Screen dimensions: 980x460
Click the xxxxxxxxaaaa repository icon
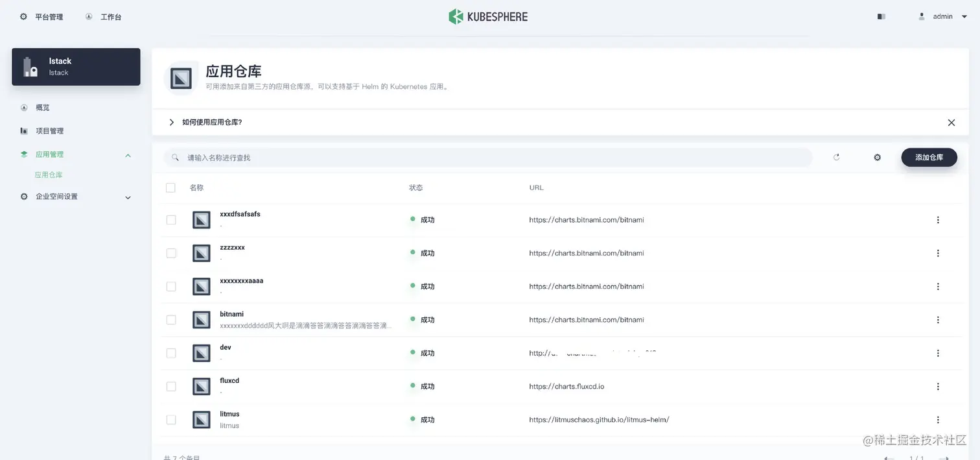202,286
